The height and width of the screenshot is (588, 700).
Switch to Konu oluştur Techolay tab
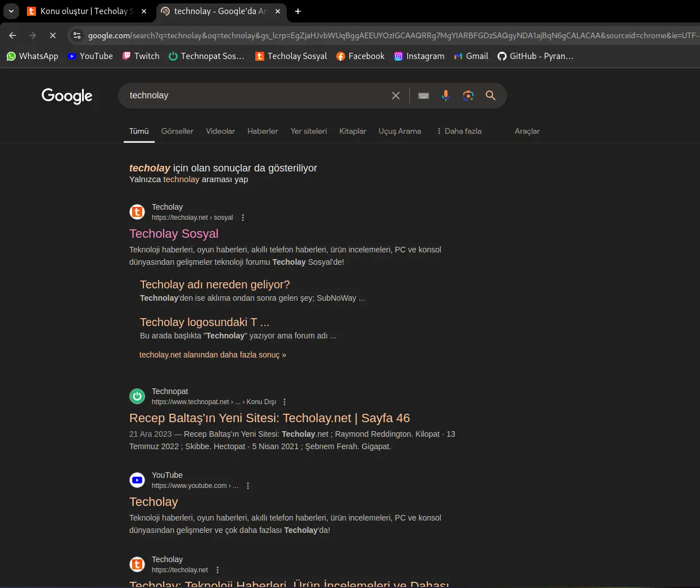[x=87, y=11]
